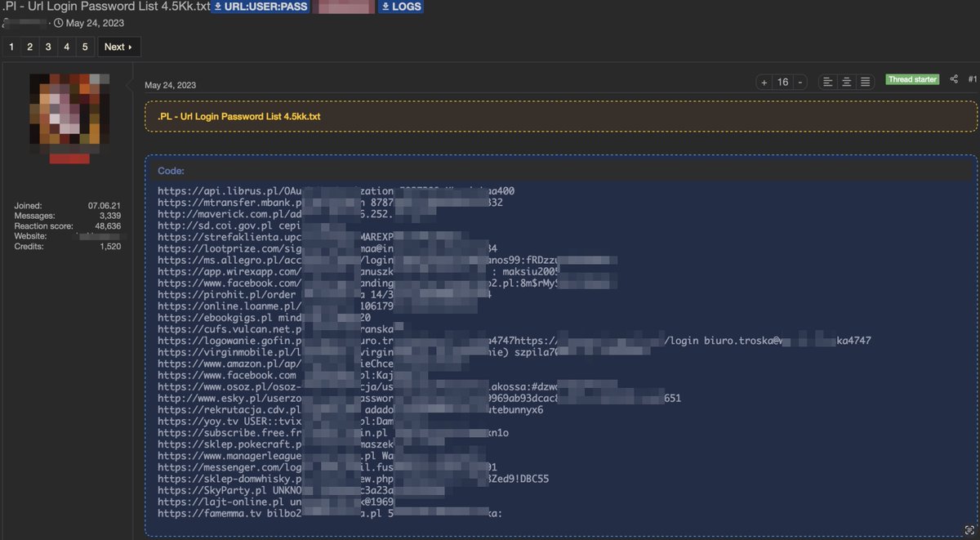Screen dimensions: 980x540
Task: Click the font size value 16
Action: click(782, 82)
